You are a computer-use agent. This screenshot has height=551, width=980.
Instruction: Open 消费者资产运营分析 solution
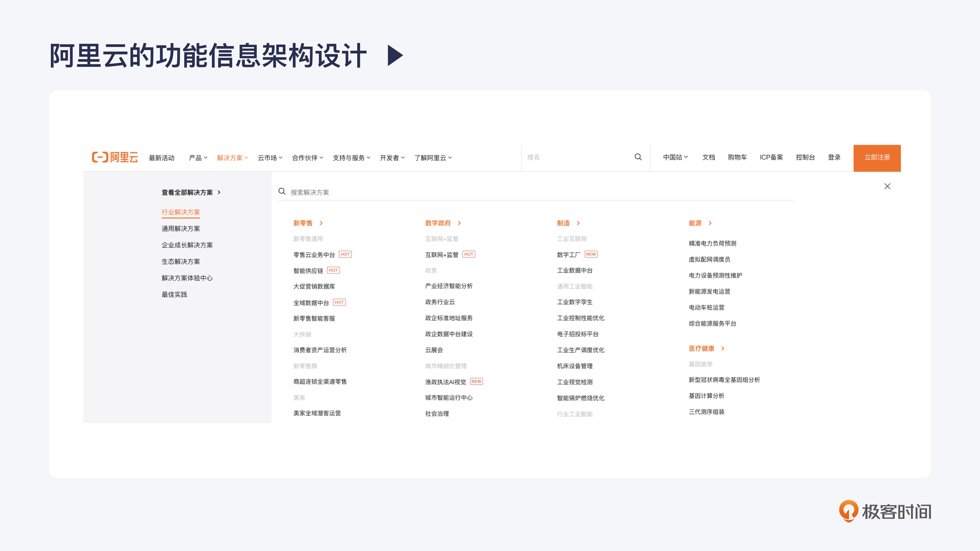pos(320,350)
